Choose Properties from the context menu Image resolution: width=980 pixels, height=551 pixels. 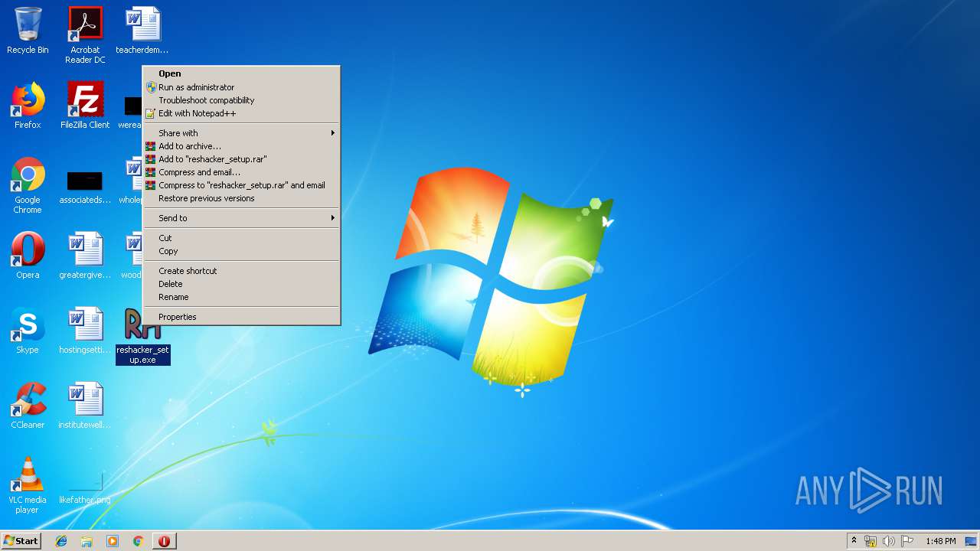241,317
